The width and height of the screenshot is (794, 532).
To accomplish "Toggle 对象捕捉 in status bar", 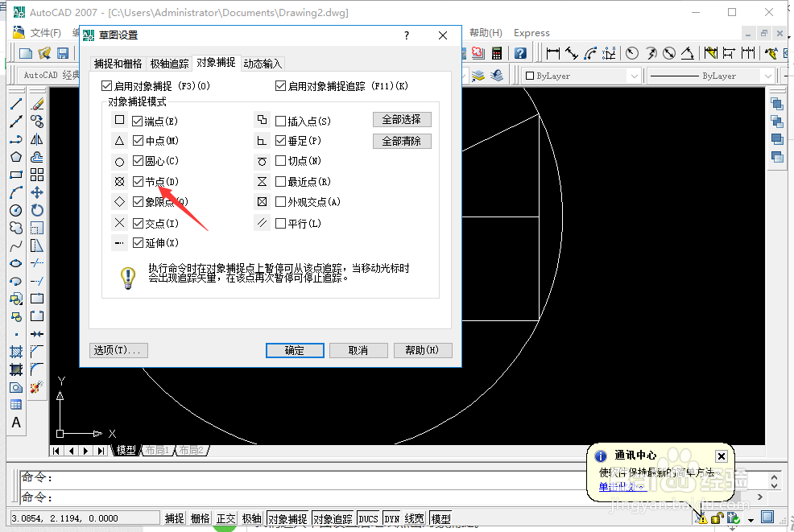I will pos(287,518).
